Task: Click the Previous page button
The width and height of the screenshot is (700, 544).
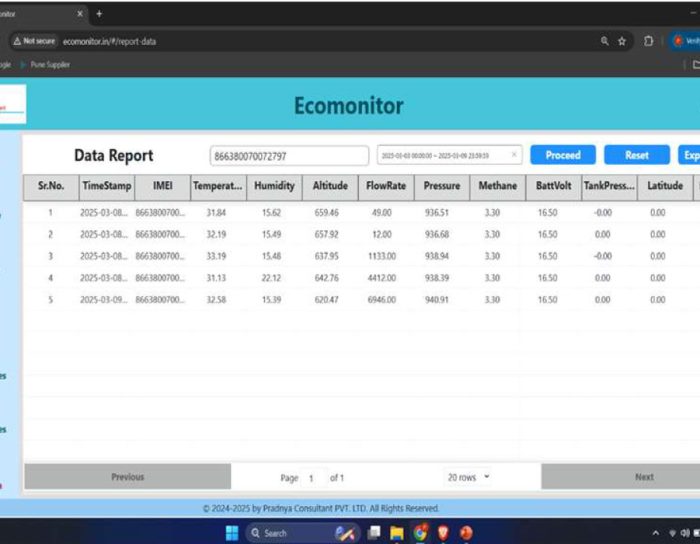Action: pos(127,477)
